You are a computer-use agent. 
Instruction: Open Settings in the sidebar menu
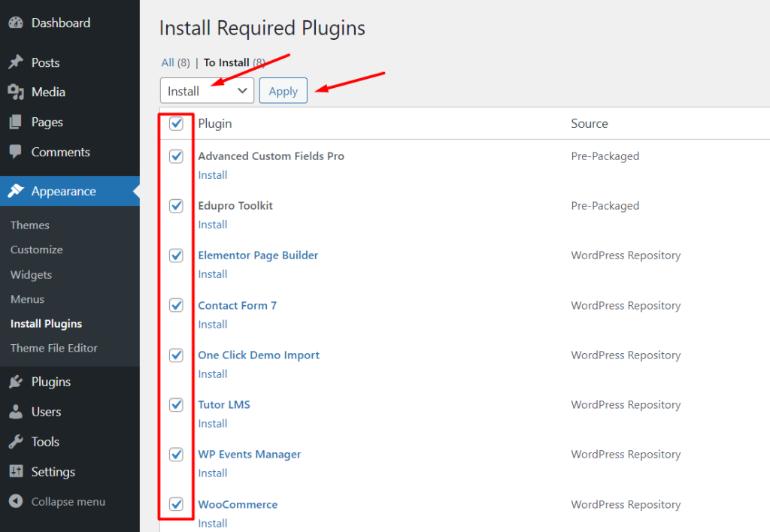[53, 472]
